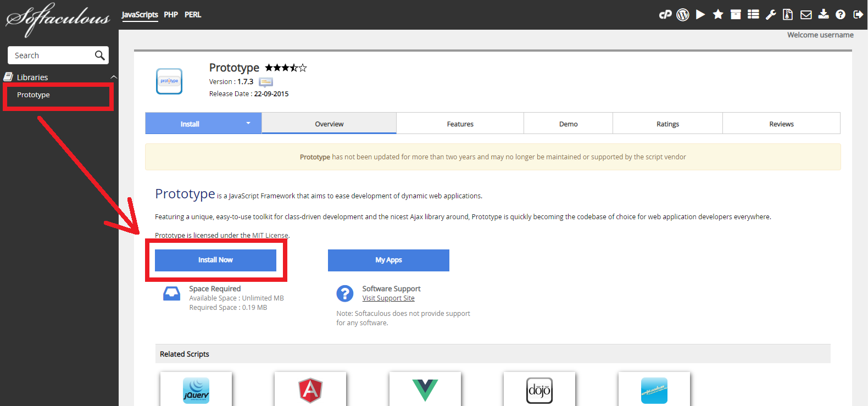Screen dimensions: 868x406
Task: Click the play-shaped demos icon
Action: click(700, 15)
